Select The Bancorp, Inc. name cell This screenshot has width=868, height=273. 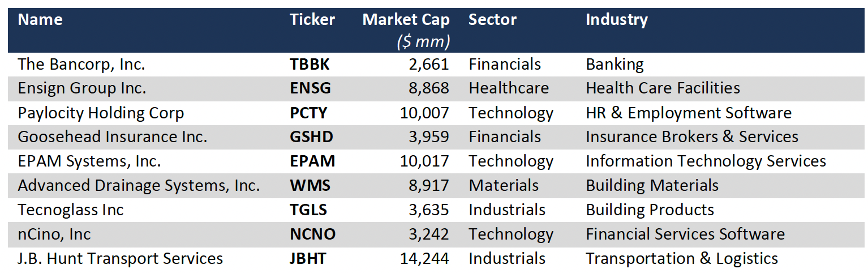click(x=81, y=65)
